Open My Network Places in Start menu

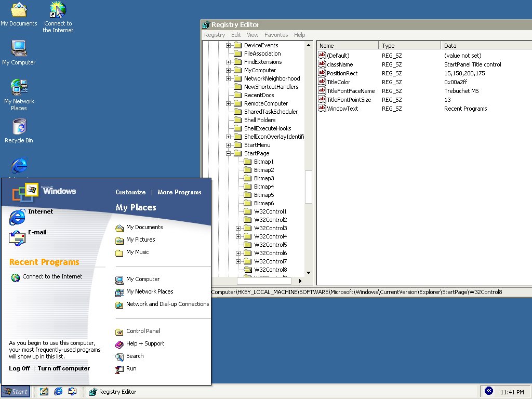point(144,292)
